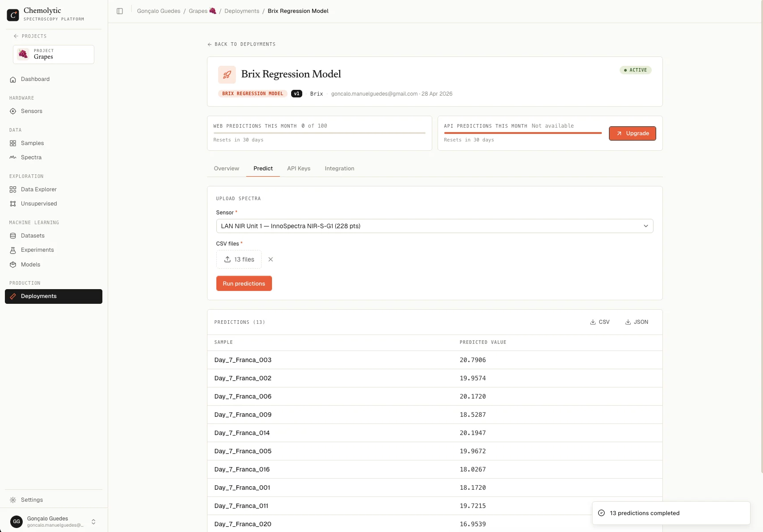
Task: Click the Samples grid icon
Action: click(x=13, y=143)
